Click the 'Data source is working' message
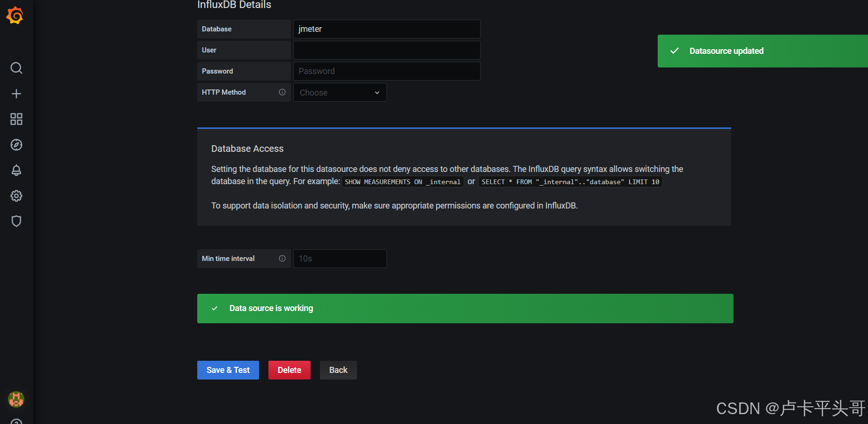868x424 pixels. (x=271, y=308)
